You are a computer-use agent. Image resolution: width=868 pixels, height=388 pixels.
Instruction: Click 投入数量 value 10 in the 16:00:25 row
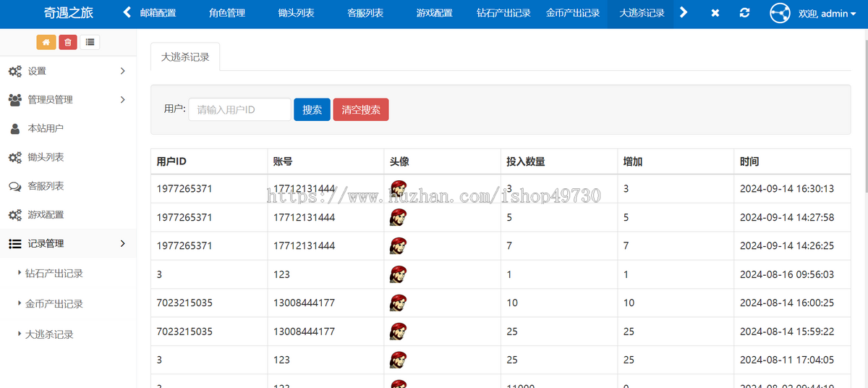(512, 303)
